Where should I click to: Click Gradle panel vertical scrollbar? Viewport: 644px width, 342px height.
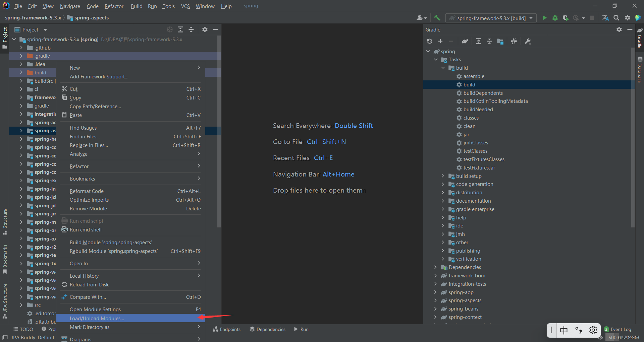coord(633,137)
